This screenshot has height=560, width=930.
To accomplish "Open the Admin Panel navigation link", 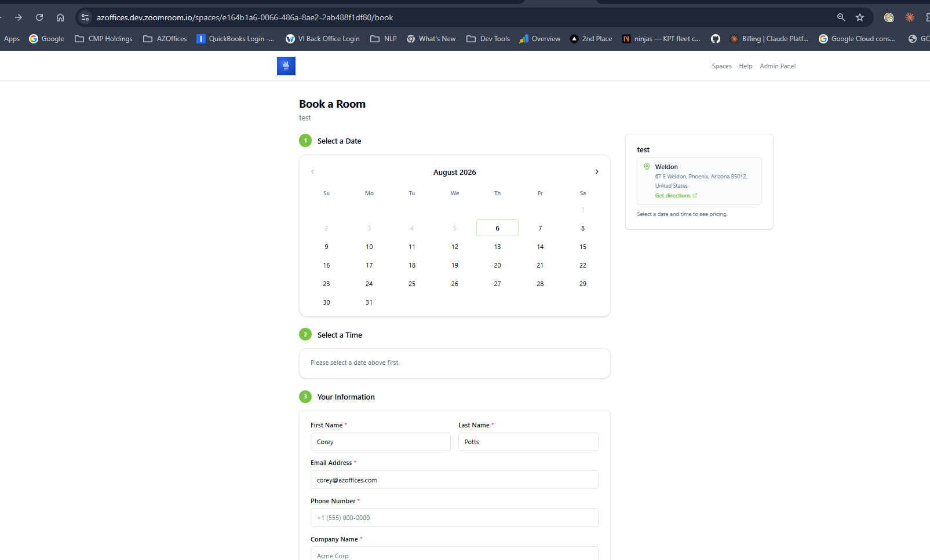I will pos(778,66).
